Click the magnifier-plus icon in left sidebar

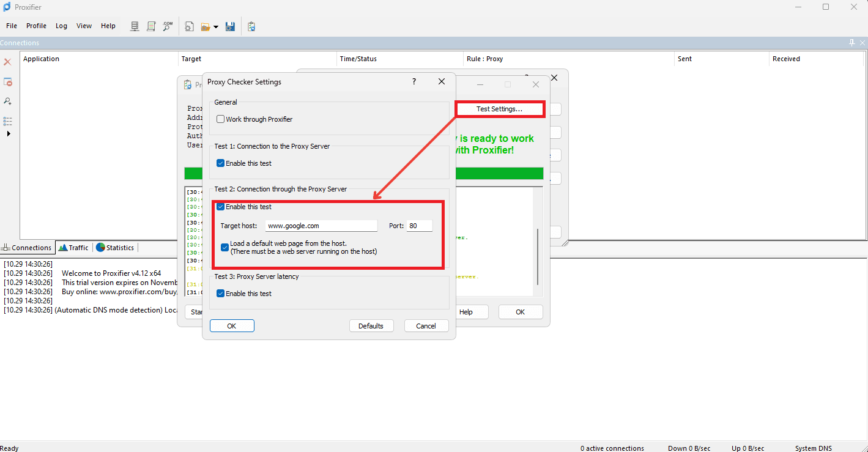tap(8, 101)
